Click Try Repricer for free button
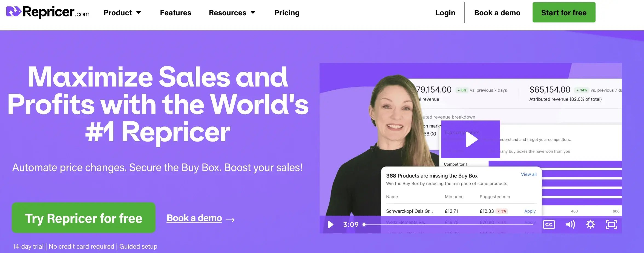Screen dimensions: 644x253 coord(84,218)
